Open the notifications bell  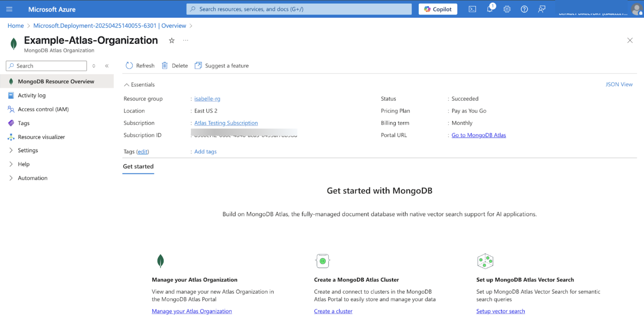490,9
